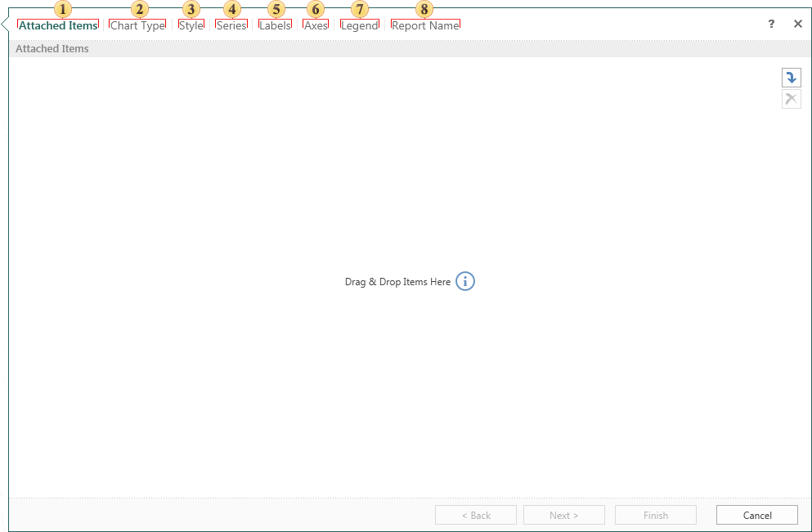
Task: Open help with the question mark icon
Action: coord(771,25)
